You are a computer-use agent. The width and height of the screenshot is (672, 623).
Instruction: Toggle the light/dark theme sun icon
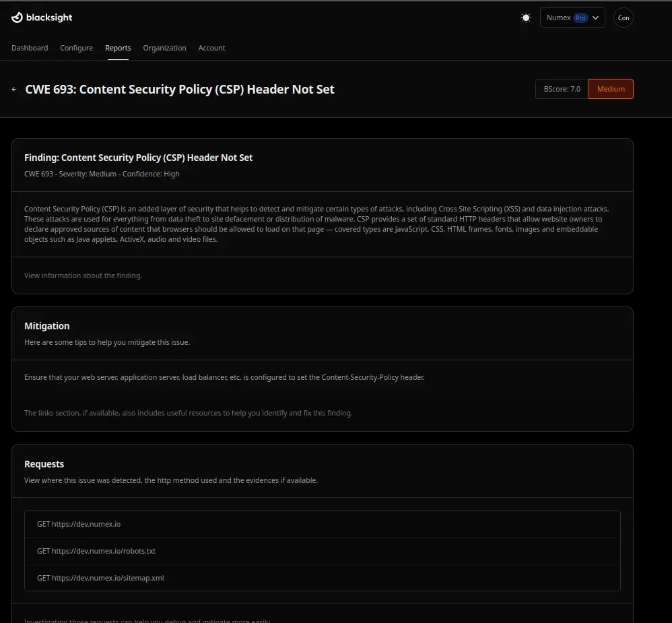click(526, 18)
